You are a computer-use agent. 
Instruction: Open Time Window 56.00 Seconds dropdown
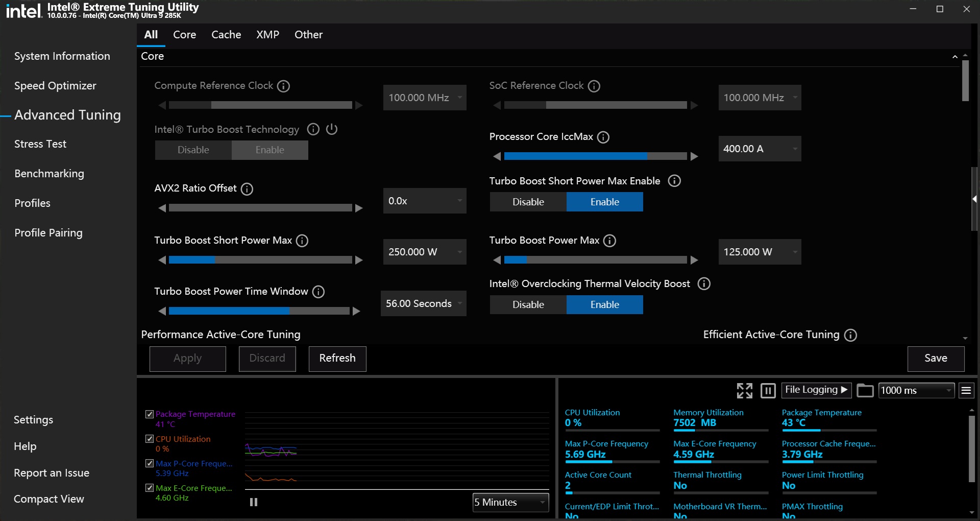pyautogui.click(x=424, y=303)
